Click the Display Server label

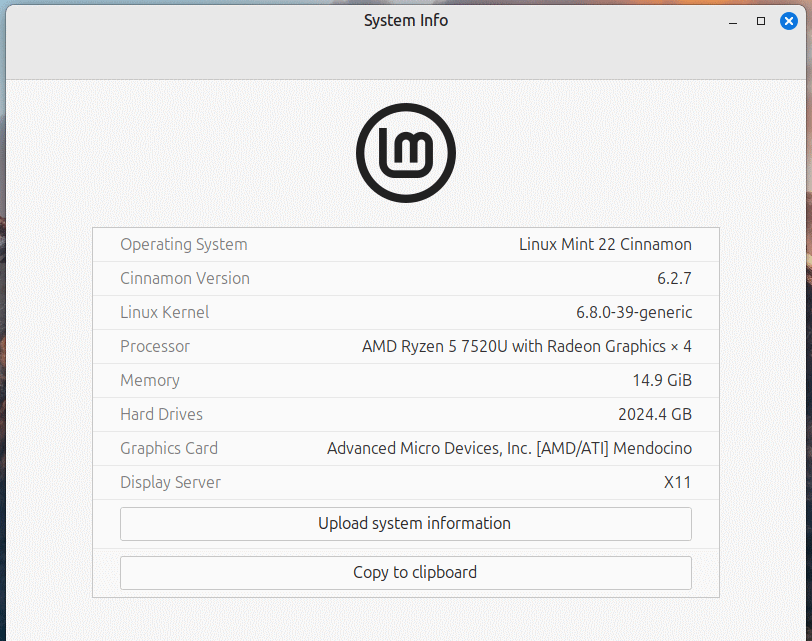point(170,483)
